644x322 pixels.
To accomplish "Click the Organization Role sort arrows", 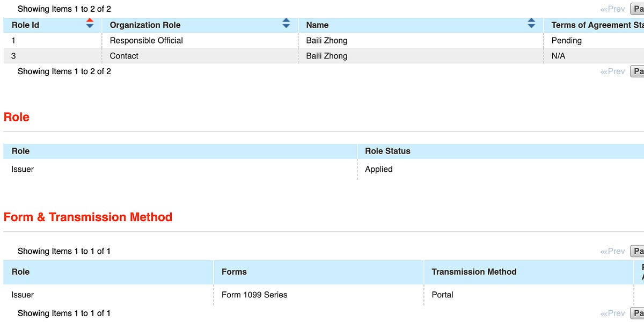I will coord(286,24).
